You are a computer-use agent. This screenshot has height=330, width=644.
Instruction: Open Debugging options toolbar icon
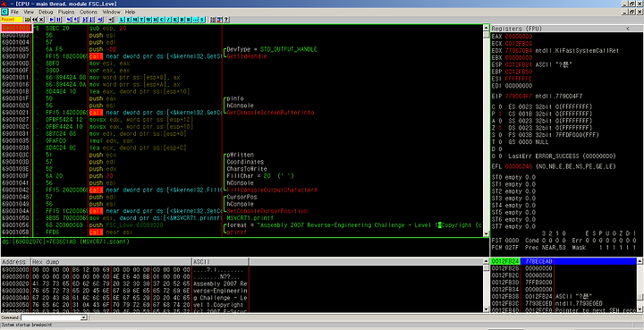(x=213, y=20)
